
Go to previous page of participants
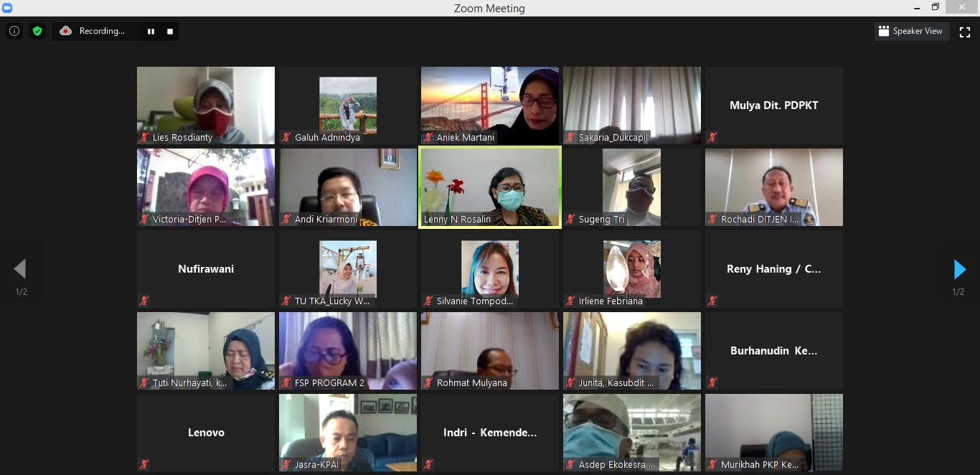[x=20, y=269]
